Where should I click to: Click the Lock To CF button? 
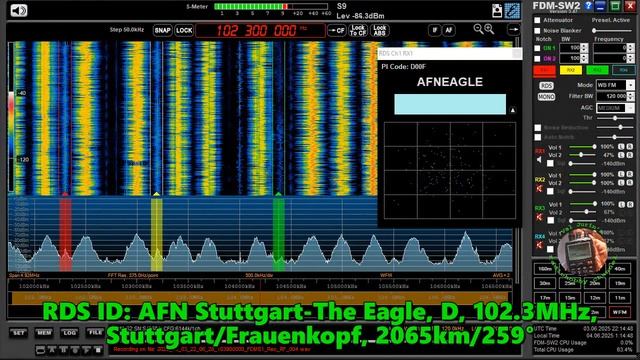point(358,30)
